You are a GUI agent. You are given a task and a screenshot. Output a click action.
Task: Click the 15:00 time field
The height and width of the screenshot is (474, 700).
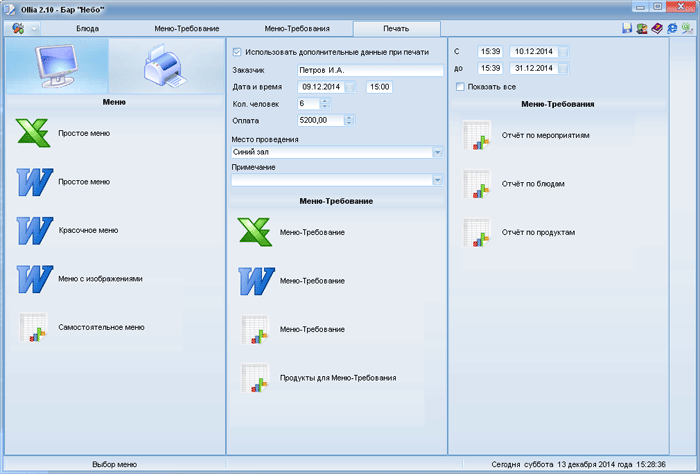pos(379,87)
